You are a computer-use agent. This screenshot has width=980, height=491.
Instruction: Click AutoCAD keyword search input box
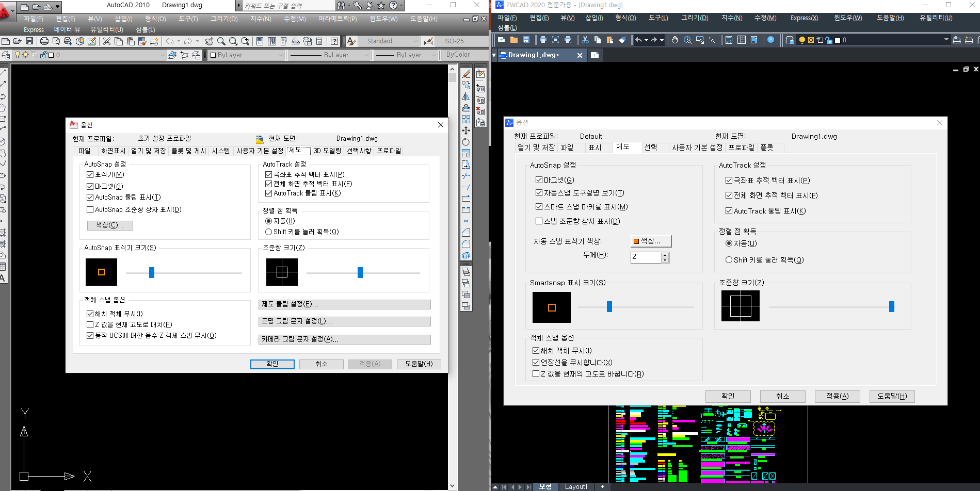(288, 6)
